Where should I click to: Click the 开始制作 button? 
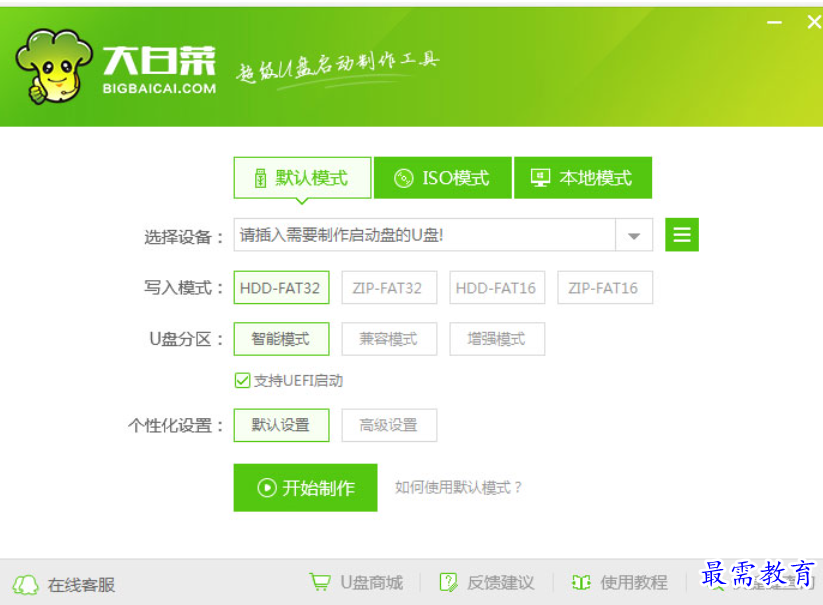(305, 487)
